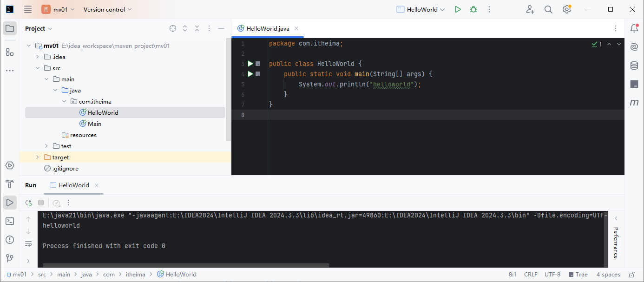Open 4 spaces indent settings

pyautogui.click(x=608, y=275)
